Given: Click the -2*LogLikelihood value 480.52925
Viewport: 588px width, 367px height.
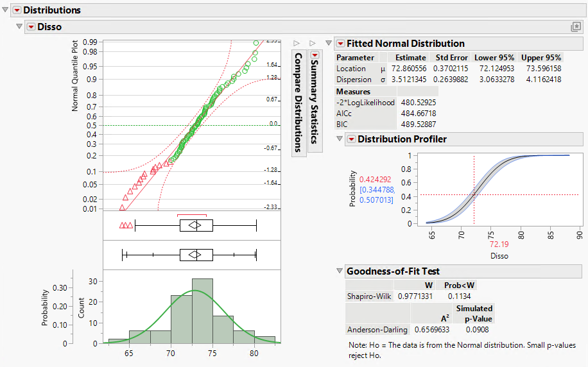Looking at the screenshot, I should click(419, 103).
